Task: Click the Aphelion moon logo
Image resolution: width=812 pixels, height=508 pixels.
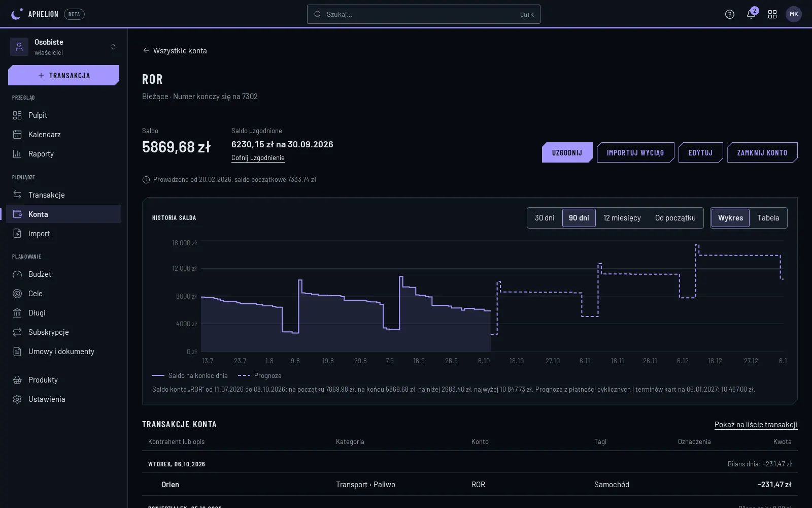Action: pyautogui.click(x=17, y=14)
